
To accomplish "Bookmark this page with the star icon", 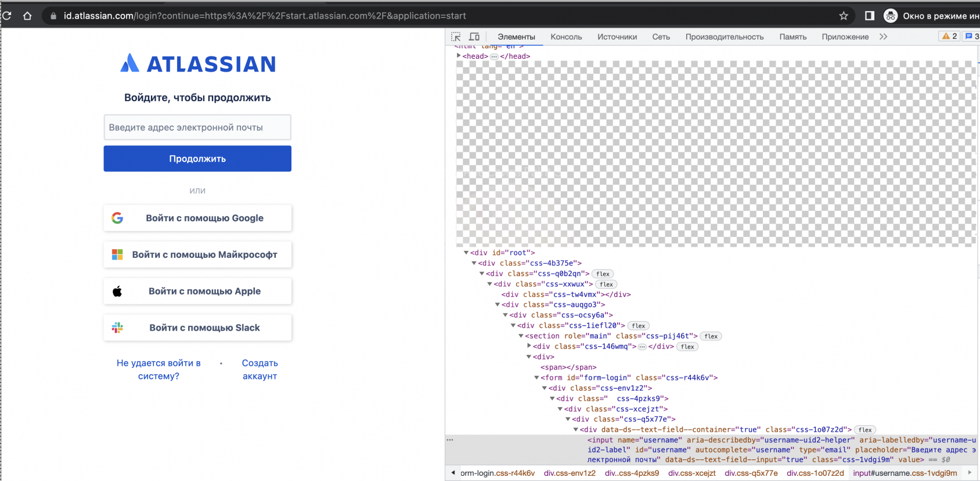I will click(x=844, y=16).
